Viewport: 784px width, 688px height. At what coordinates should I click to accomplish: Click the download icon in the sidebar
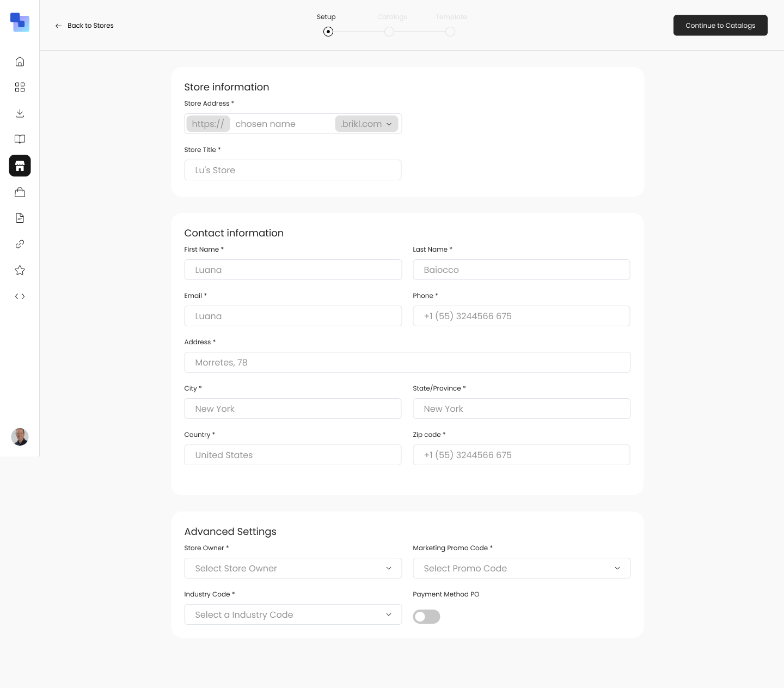pos(20,113)
